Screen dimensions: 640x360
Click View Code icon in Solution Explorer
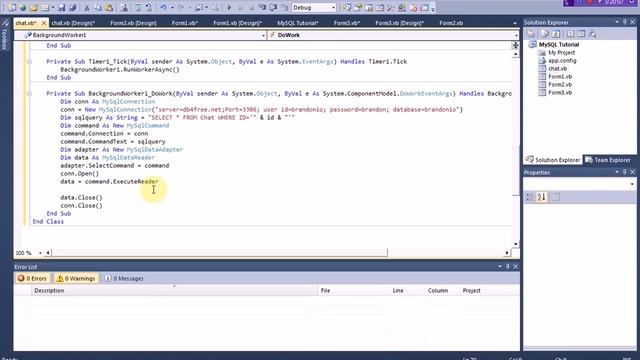(570, 34)
